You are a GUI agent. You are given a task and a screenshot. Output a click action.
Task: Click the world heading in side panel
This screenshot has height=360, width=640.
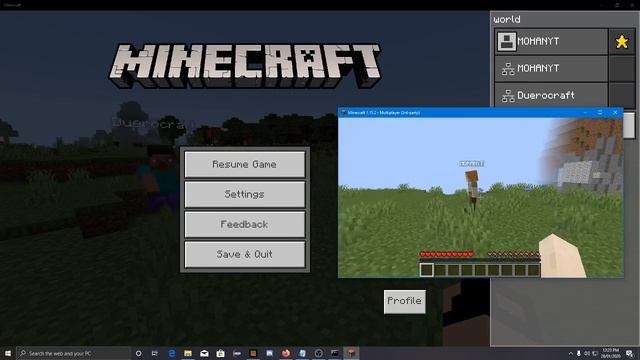(507, 19)
